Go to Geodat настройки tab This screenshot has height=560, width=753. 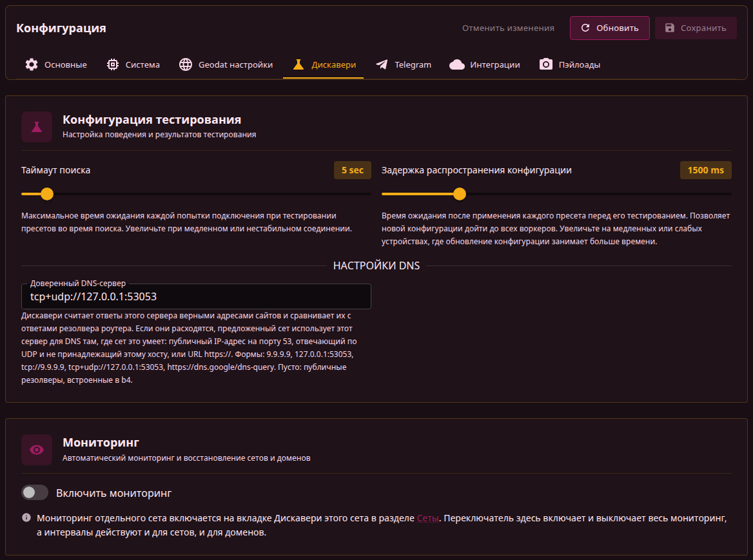pos(226,65)
